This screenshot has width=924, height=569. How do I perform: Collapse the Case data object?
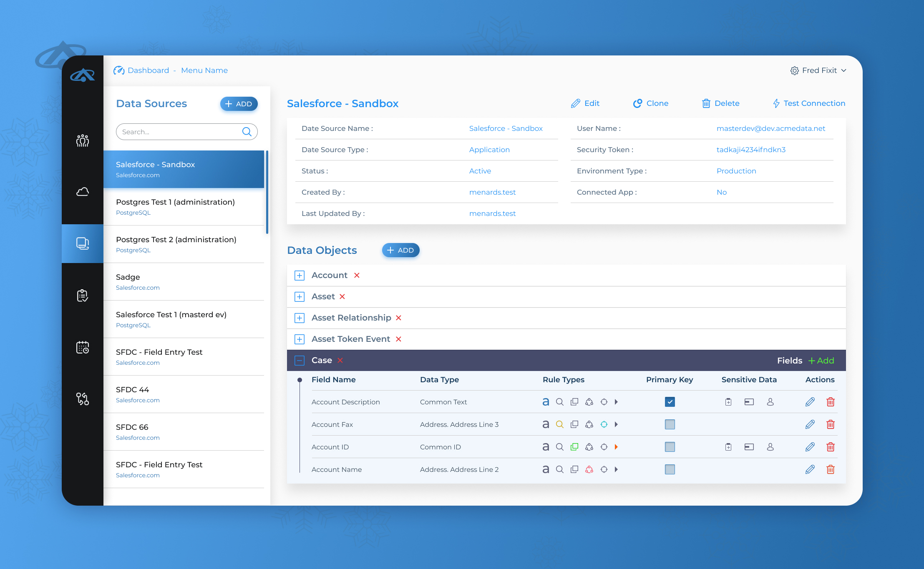(x=299, y=361)
